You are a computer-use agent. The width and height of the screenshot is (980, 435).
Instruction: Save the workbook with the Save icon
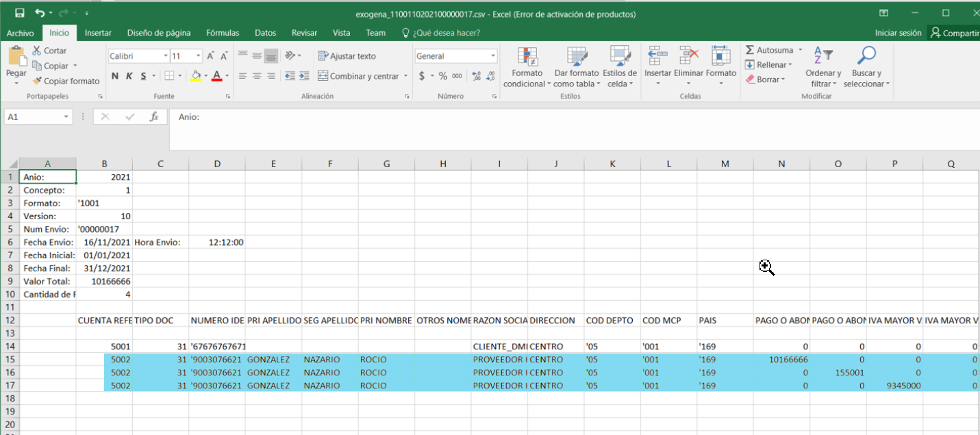pyautogui.click(x=19, y=13)
